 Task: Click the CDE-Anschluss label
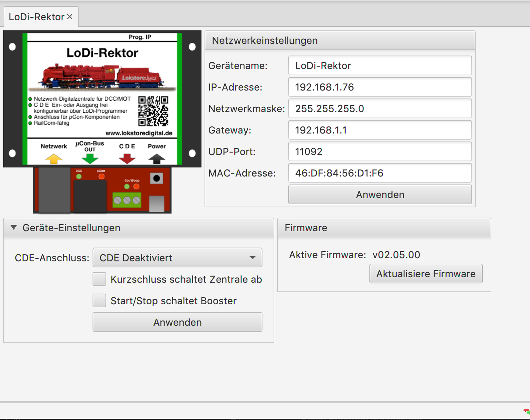[52, 258]
